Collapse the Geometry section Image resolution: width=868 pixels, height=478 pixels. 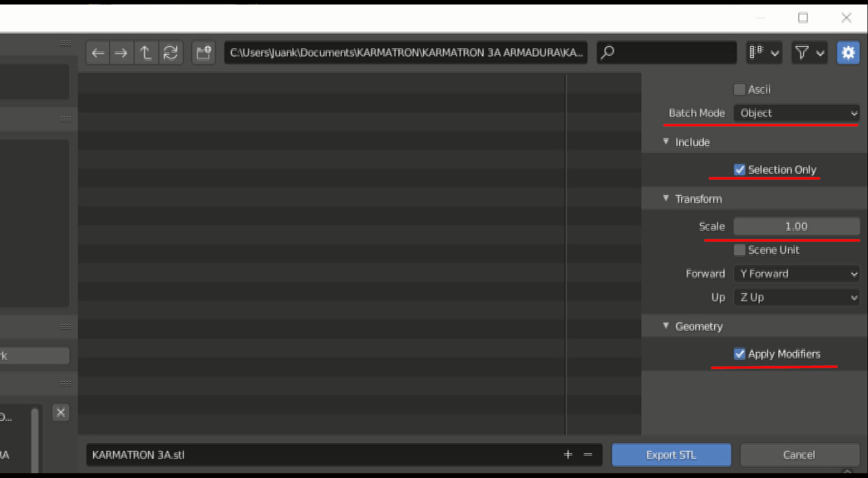(666, 326)
